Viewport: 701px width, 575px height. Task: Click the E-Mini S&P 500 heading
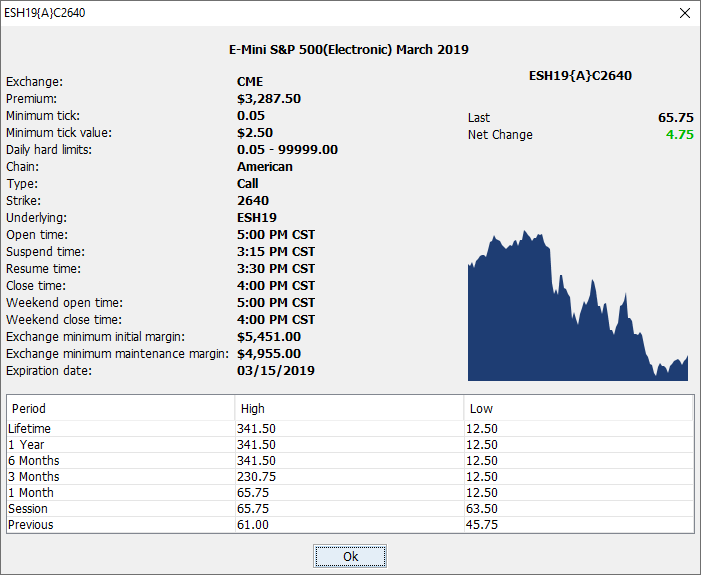point(349,49)
